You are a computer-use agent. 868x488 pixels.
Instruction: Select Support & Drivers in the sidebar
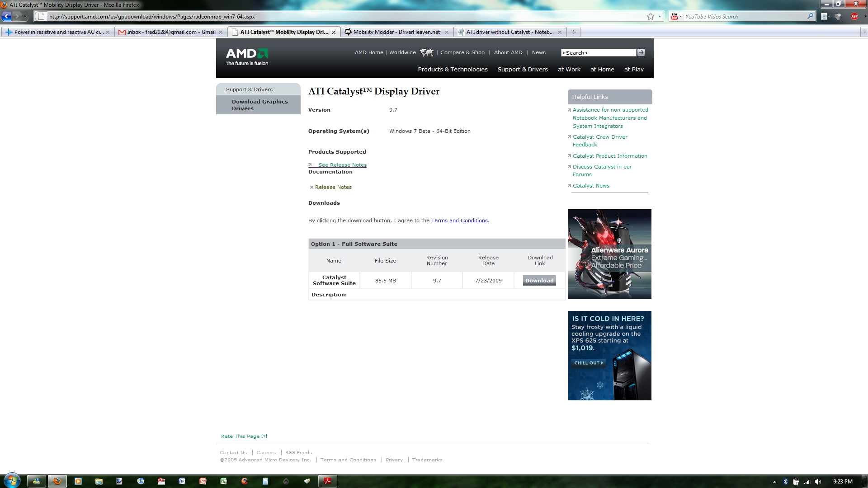point(258,89)
